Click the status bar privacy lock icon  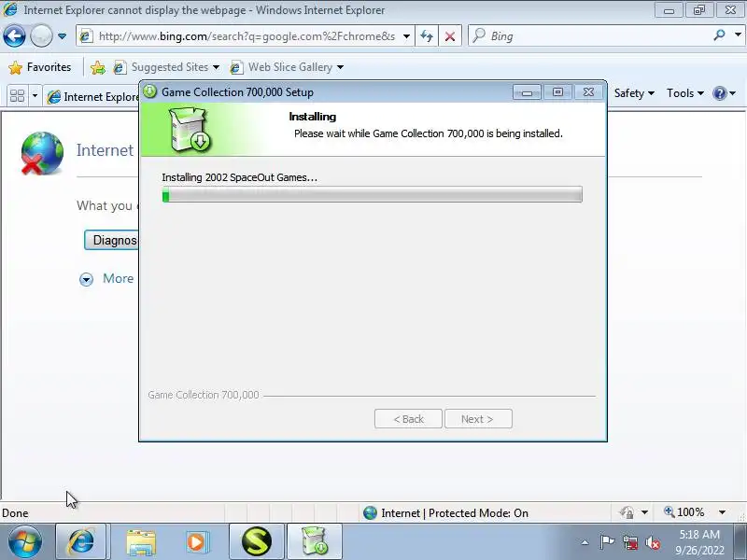(627, 512)
